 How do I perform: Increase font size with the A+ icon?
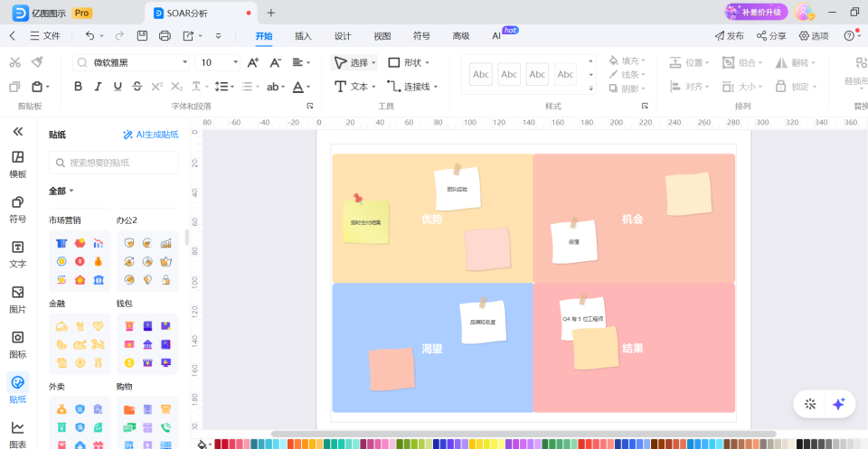pyautogui.click(x=253, y=62)
